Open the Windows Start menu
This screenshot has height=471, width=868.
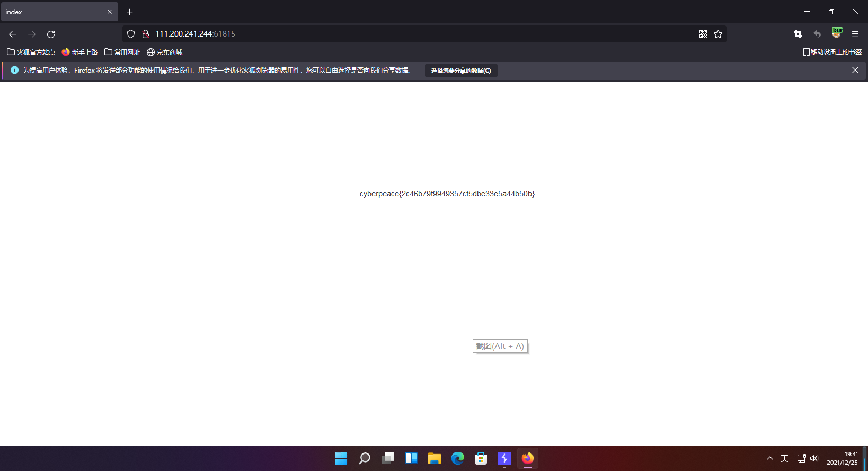click(x=341, y=458)
